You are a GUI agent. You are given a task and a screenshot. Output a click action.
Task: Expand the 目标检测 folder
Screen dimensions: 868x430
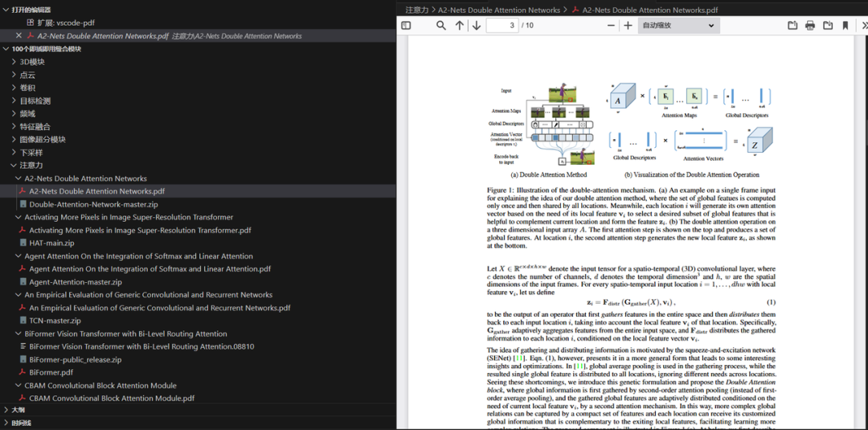(35, 100)
